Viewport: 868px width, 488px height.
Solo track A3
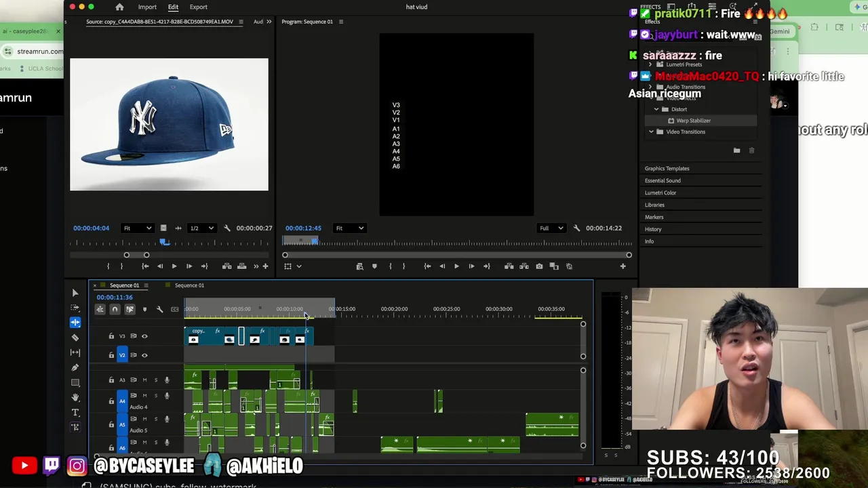click(x=155, y=380)
